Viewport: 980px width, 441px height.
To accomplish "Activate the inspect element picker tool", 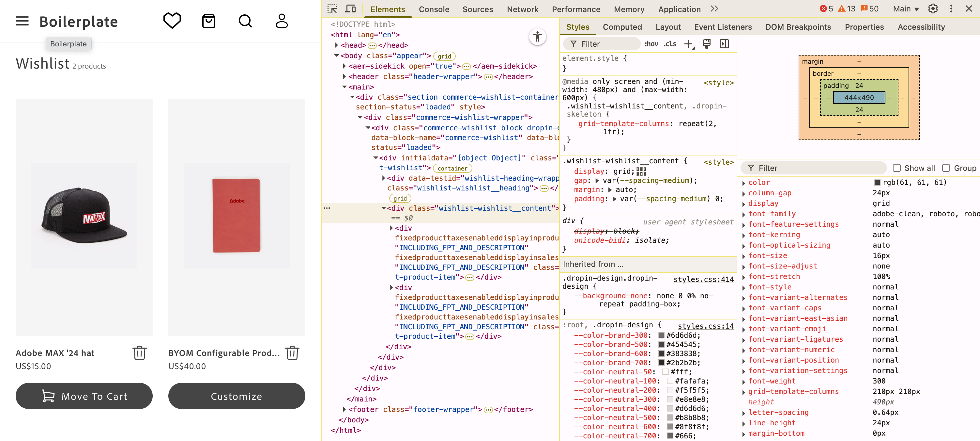I will click(332, 9).
